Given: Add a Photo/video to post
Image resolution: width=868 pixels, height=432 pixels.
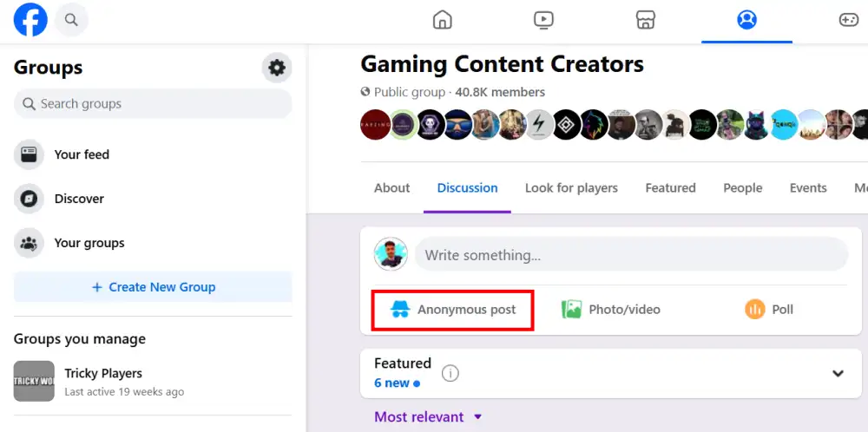Looking at the screenshot, I should point(611,310).
